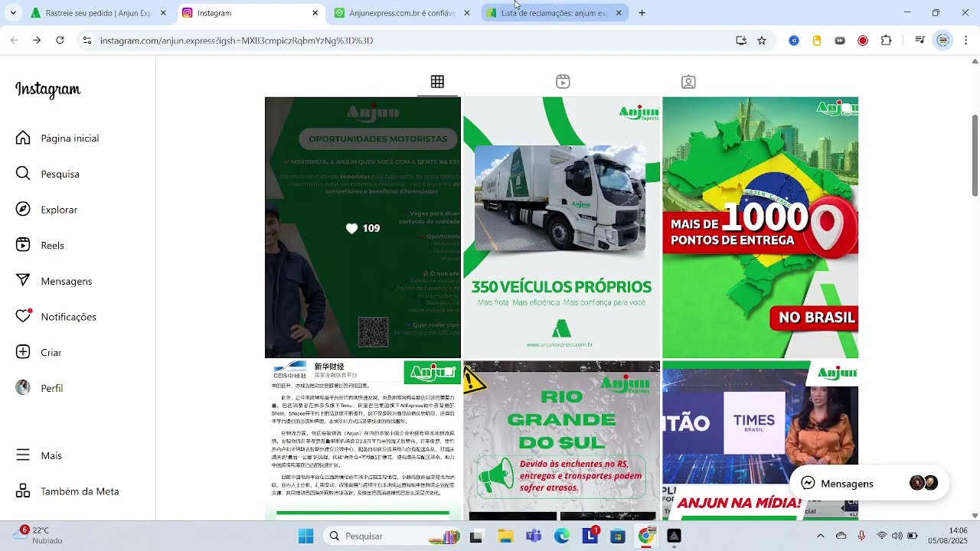
Task: Open the Também da Meta icon
Action: 23,491
